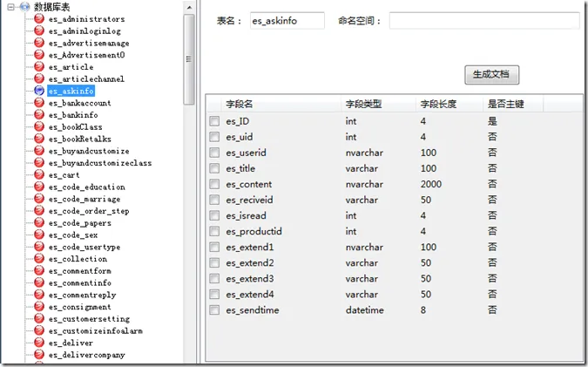
Task: Tick the checkbox beside es_isread
Action: pos(214,215)
